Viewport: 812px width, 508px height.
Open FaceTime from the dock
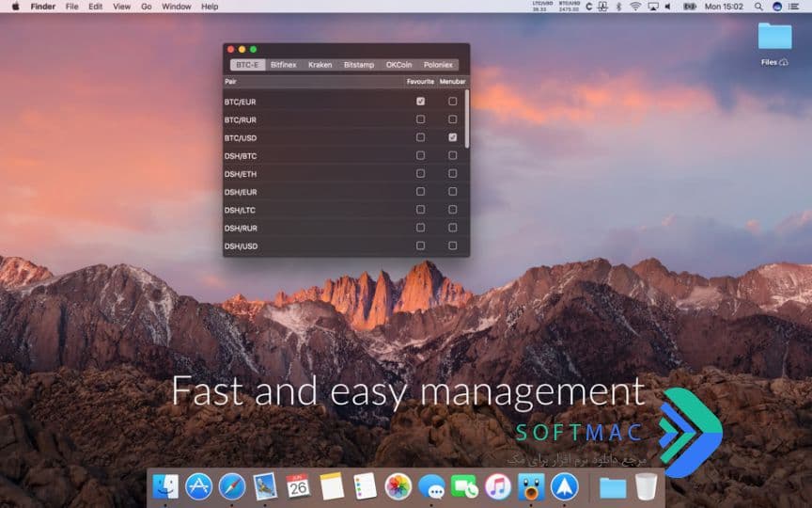click(464, 486)
